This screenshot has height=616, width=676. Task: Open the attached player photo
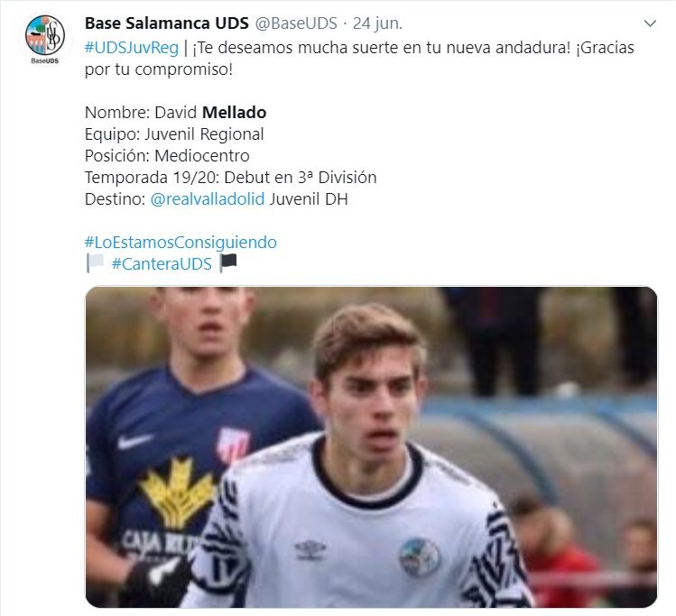tap(371, 447)
